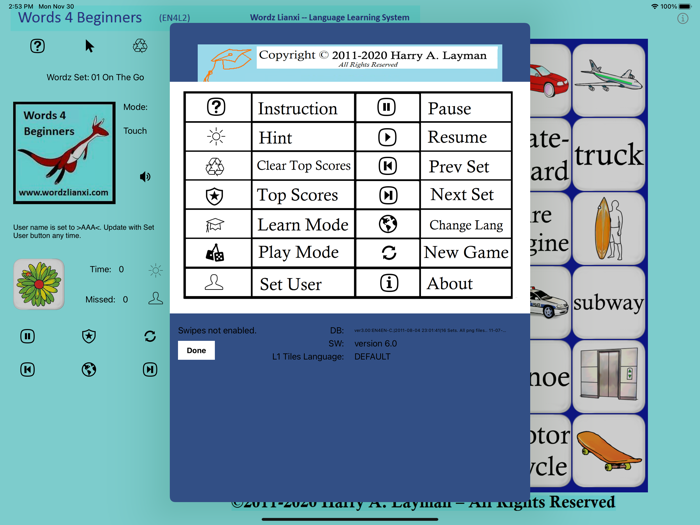
Task: Tap the recycle icon in left panel
Action: [x=140, y=46]
